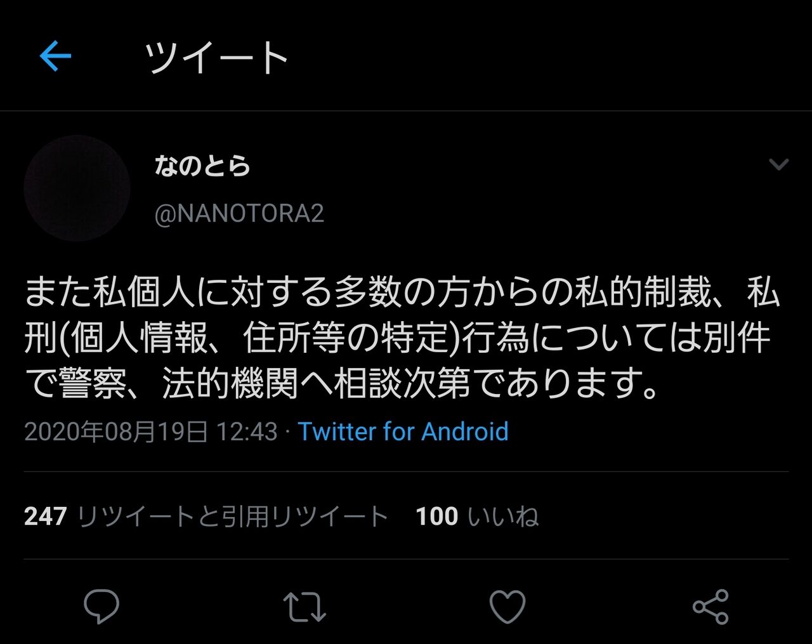This screenshot has height=644, width=812.
Task: Open the なのとら display name profile
Action: pos(202,166)
